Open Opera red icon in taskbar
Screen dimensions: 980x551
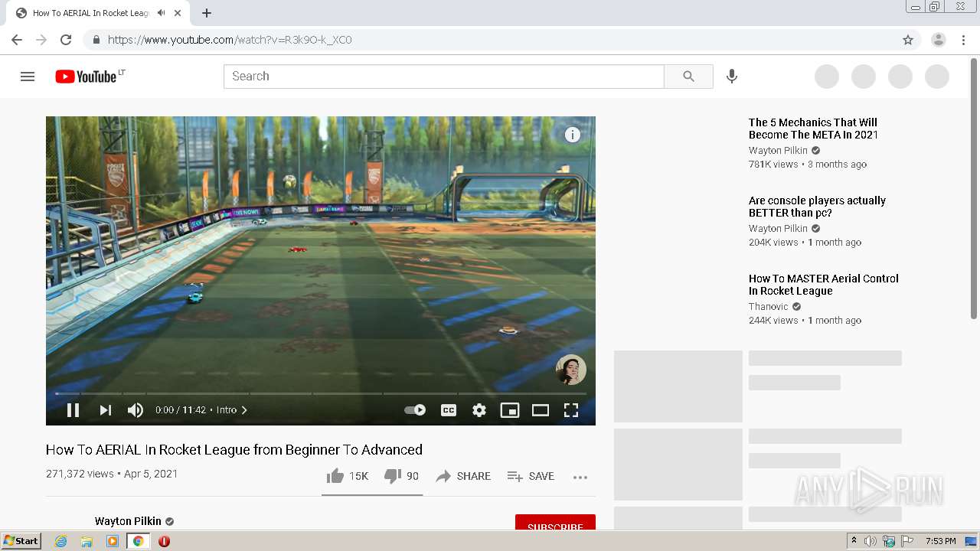[x=164, y=541]
